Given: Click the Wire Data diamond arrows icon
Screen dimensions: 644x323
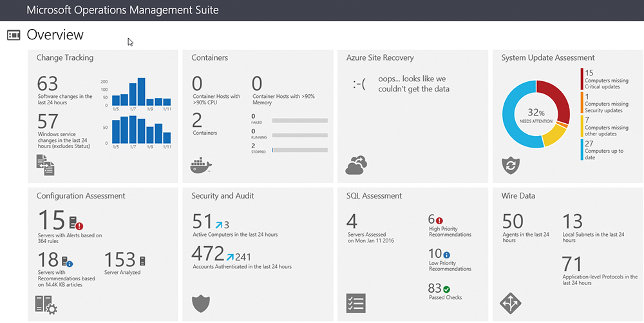Looking at the screenshot, I should coord(511,304).
